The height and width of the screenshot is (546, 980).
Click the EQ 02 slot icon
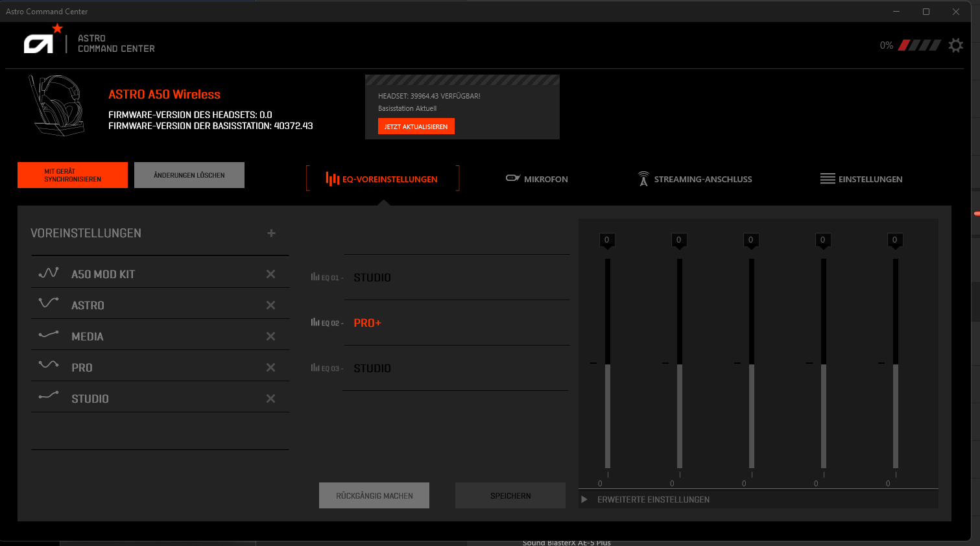[315, 322]
